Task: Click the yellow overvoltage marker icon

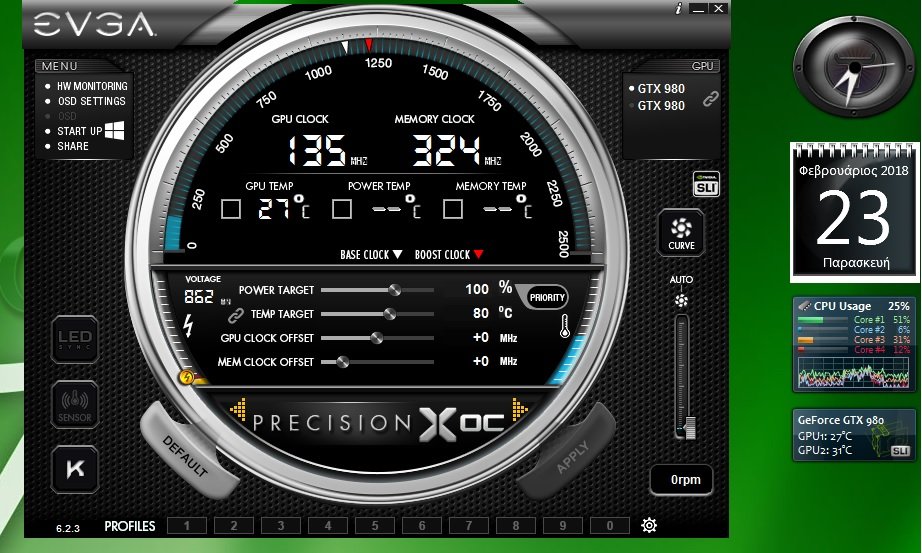Action: tap(187, 377)
